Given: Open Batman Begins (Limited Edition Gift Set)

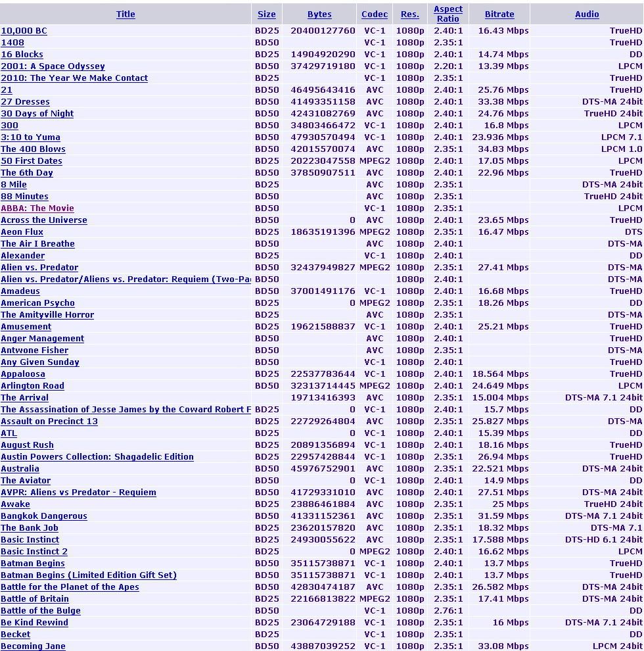Looking at the screenshot, I should (89, 575).
